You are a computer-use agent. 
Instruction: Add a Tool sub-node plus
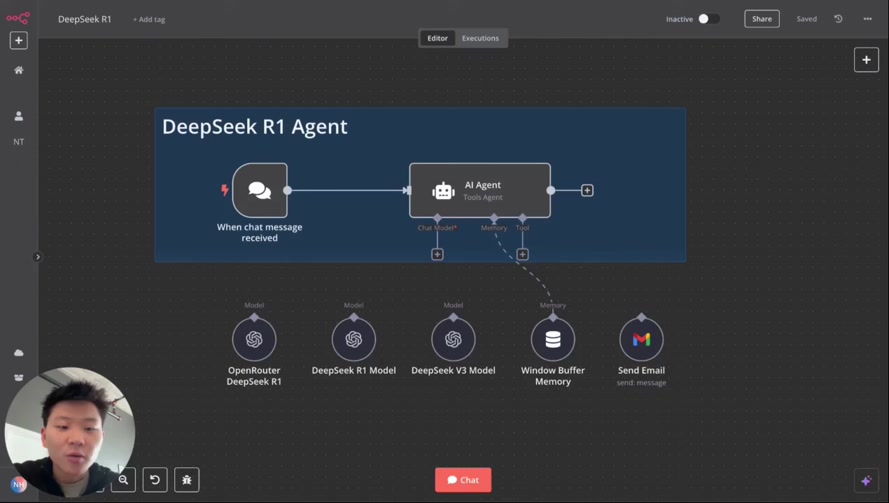(522, 255)
